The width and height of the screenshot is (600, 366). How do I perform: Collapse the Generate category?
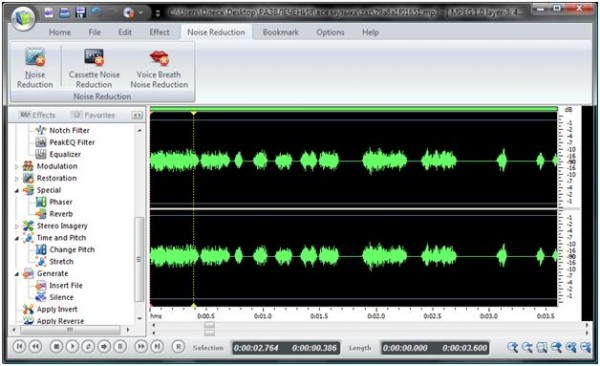pyautogui.click(x=16, y=274)
